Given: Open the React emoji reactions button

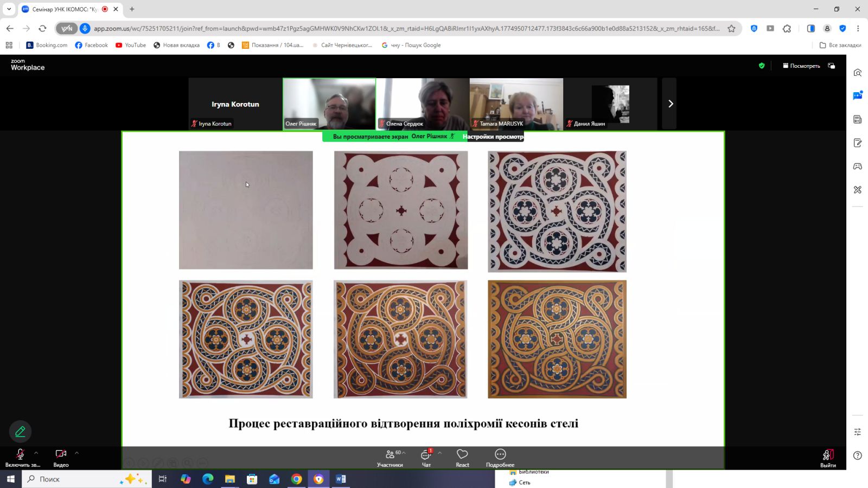Looking at the screenshot, I should pos(462,458).
